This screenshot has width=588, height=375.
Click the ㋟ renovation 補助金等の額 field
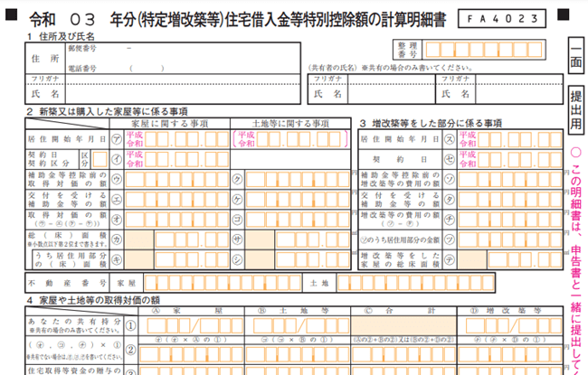point(510,200)
